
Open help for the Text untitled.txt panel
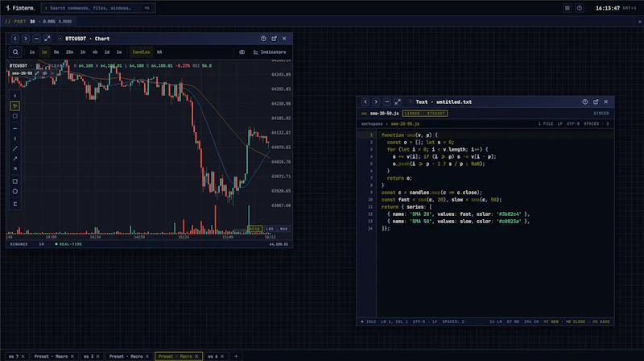pos(585,102)
